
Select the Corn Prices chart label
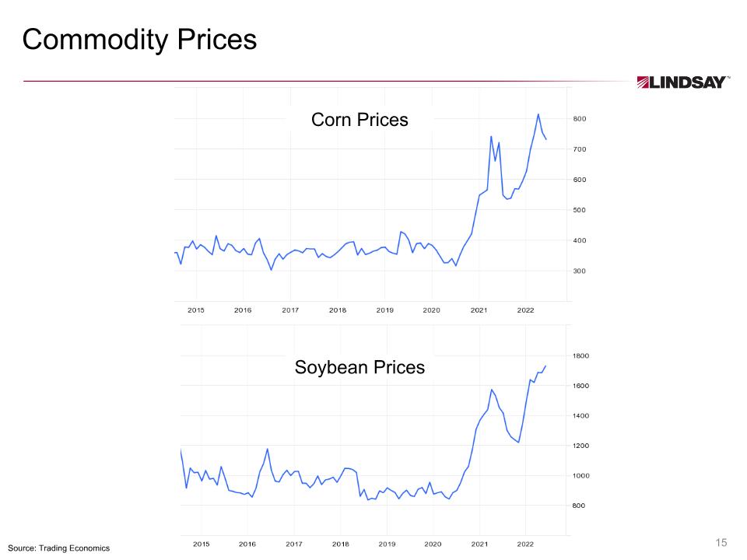click(x=359, y=120)
